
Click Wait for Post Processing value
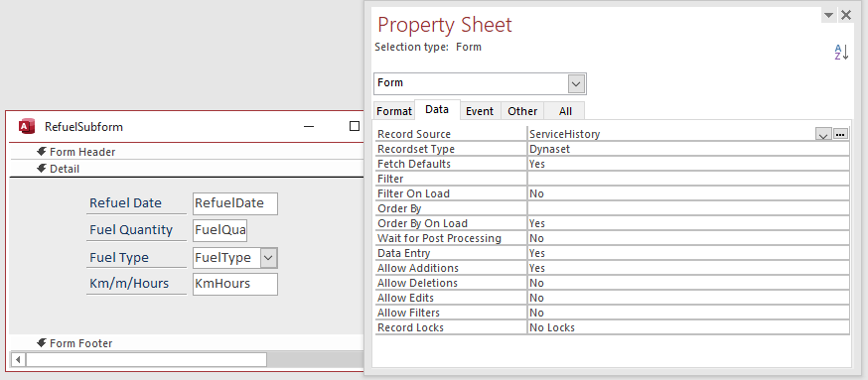(x=688, y=238)
